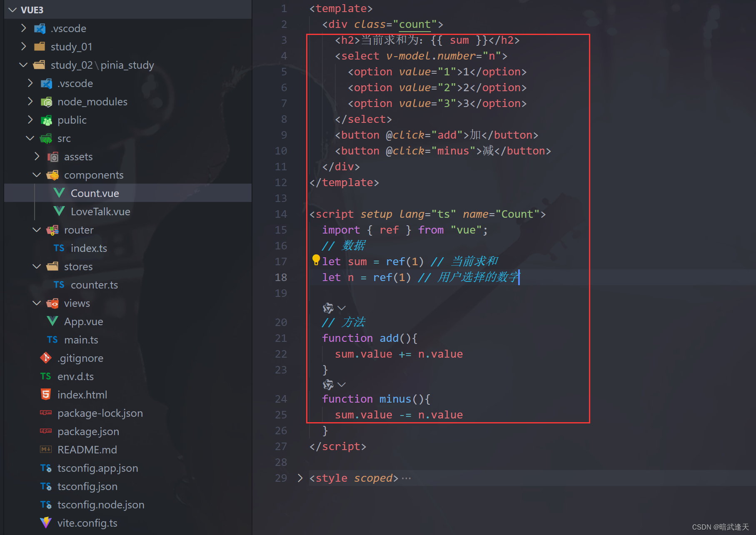Expand the assets folder
756x535 pixels.
pos(37,156)
